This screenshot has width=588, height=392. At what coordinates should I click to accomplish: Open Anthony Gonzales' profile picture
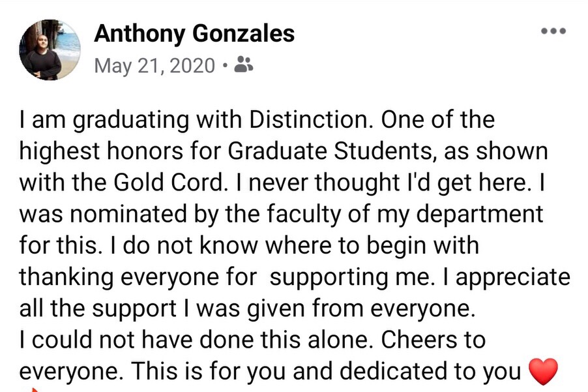(x=50, y=49)
